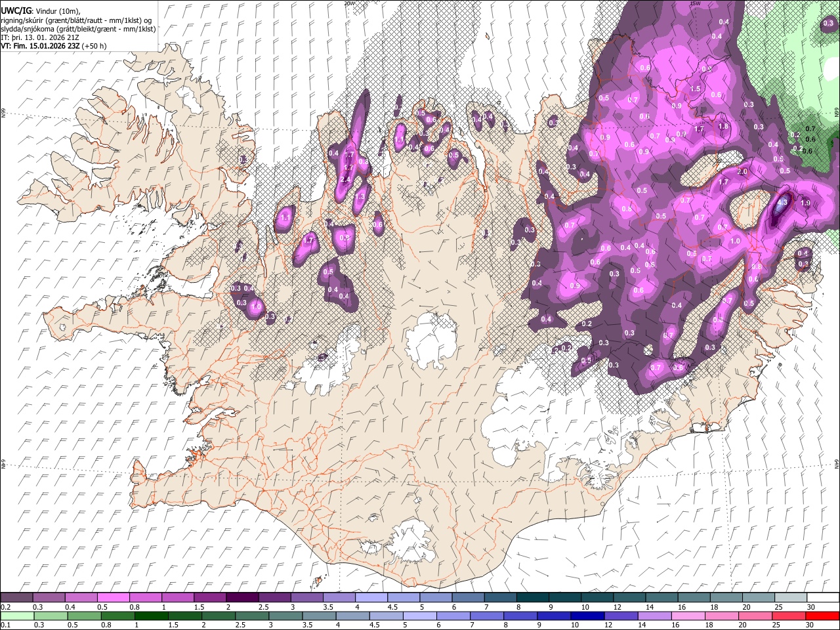
Task: Click the 1.5 precipitation value label
Action: (696, 89)
